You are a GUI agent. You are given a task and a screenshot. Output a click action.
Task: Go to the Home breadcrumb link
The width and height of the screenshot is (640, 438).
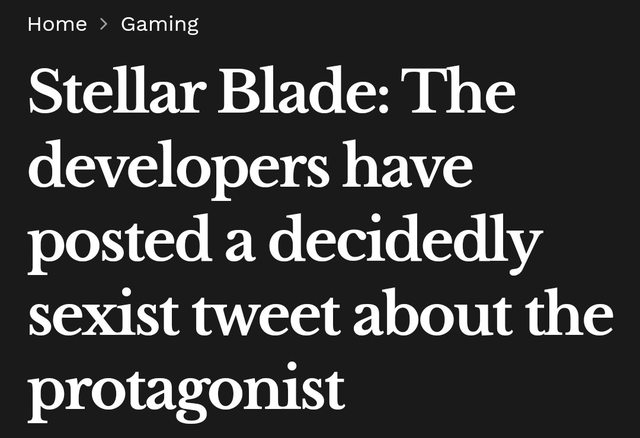pyautogui.click(x=57, y=24)
